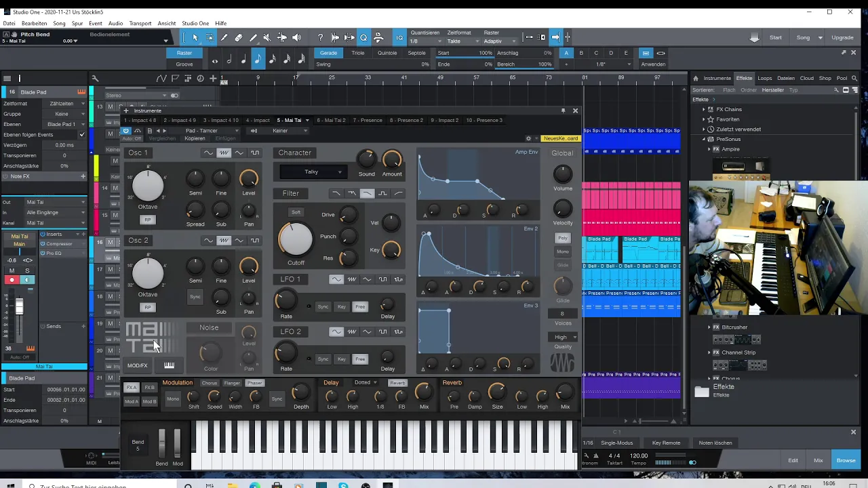Screen dimensions: 868x488
Task: Expand the FX Chains tree item
Action: pyautogui.click(x=704, y=109)
